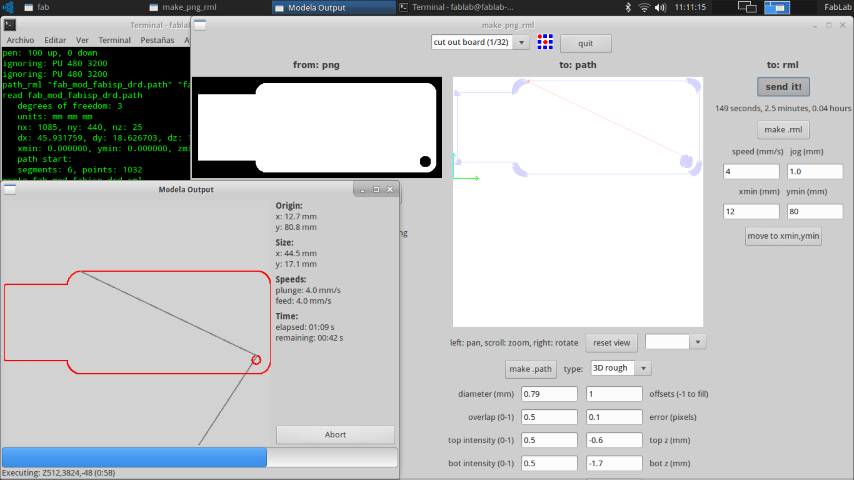Image resolution: width=854 pixels, height=480 pixels.
Task: Click the red-blue dotted grid icon
Action: 545,42
